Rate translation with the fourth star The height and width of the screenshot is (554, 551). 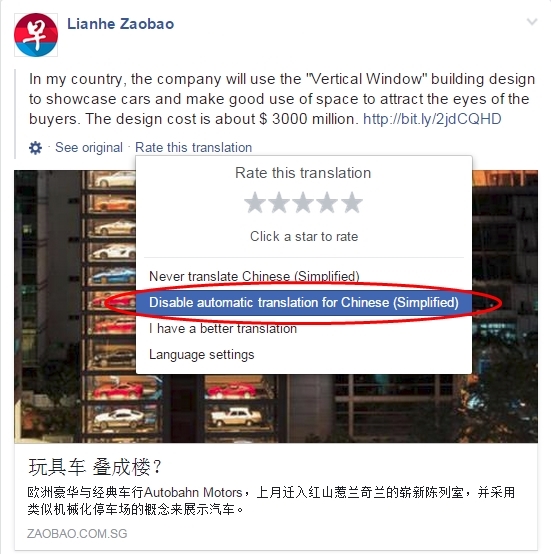327,203
